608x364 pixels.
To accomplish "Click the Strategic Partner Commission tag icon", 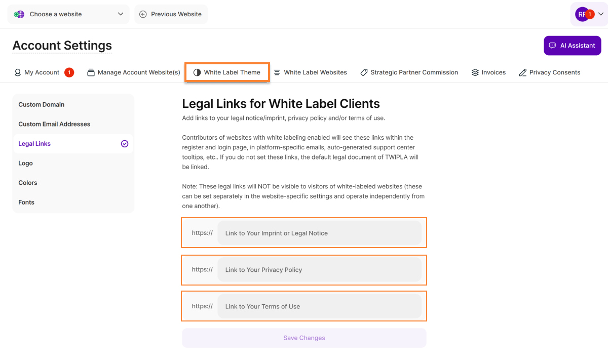I will click(364, 72).
